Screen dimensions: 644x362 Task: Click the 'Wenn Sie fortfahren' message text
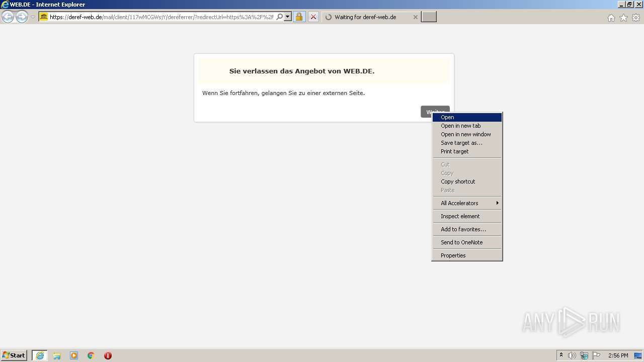coord(283,93)
